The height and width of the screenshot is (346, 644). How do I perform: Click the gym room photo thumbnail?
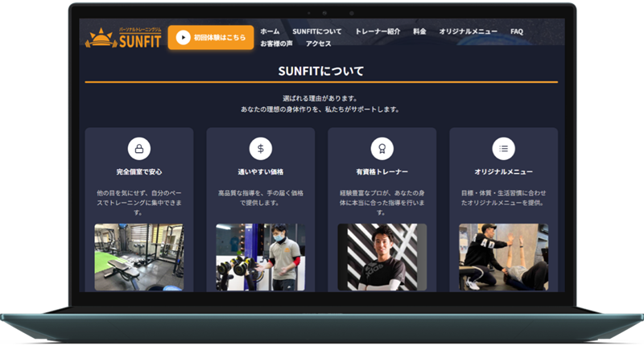(x=139, y=257)
